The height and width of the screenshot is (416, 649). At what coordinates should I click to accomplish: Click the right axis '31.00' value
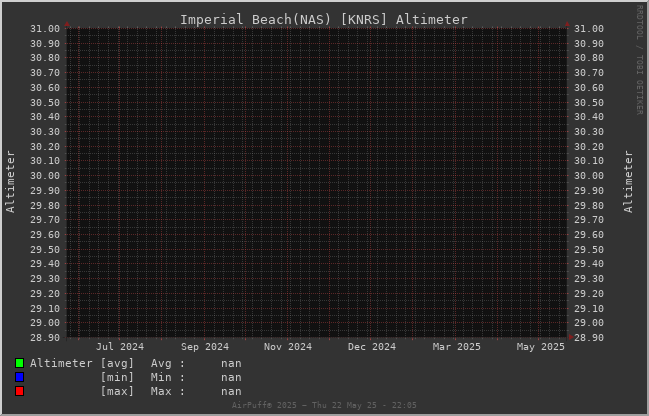pos(589,29)
